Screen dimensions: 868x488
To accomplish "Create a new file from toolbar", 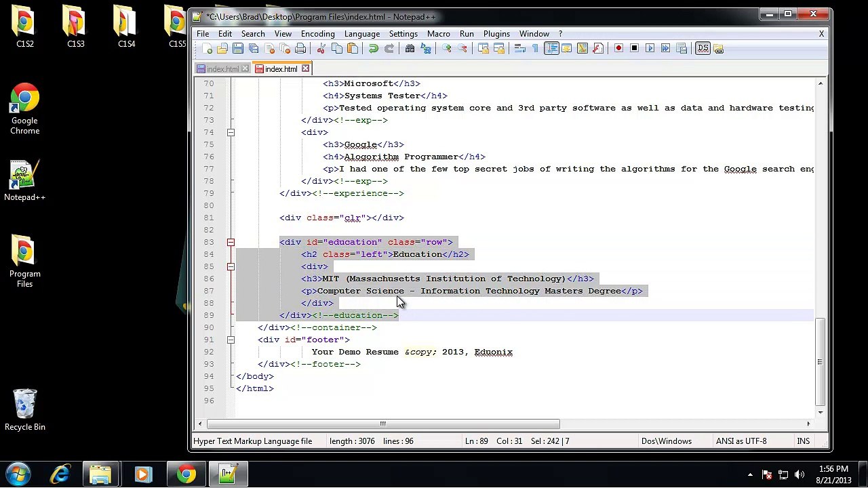I will pyautogui.click(x=207, y=49).
